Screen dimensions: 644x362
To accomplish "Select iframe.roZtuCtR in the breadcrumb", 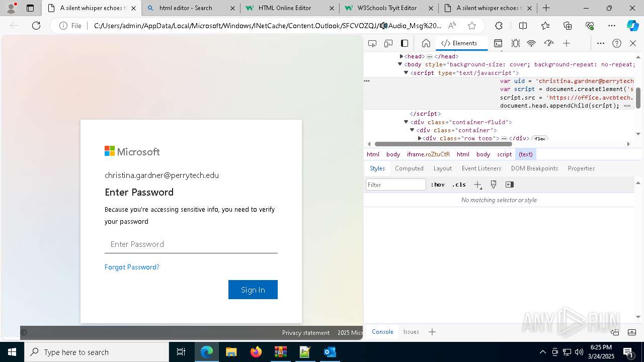I will point(429,154).
